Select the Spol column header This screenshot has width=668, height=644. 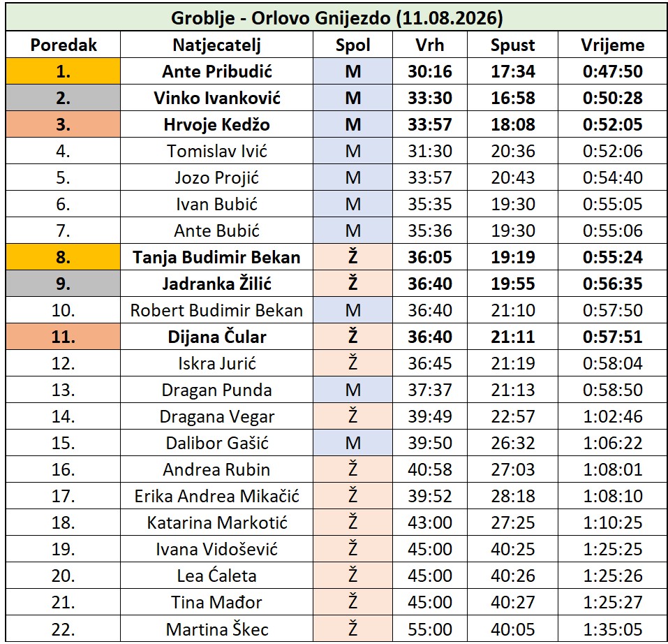[352, 45]
